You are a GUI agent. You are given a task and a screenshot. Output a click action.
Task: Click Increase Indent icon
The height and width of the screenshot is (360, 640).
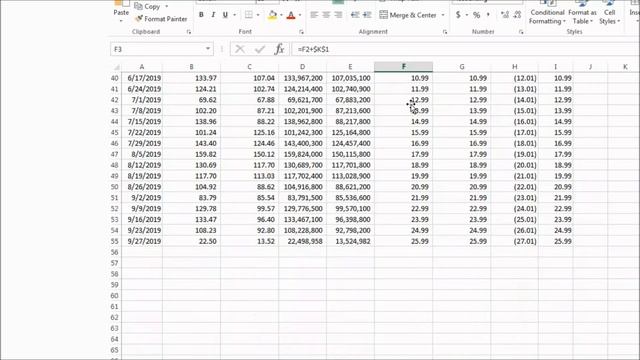(x=367, y=15)
